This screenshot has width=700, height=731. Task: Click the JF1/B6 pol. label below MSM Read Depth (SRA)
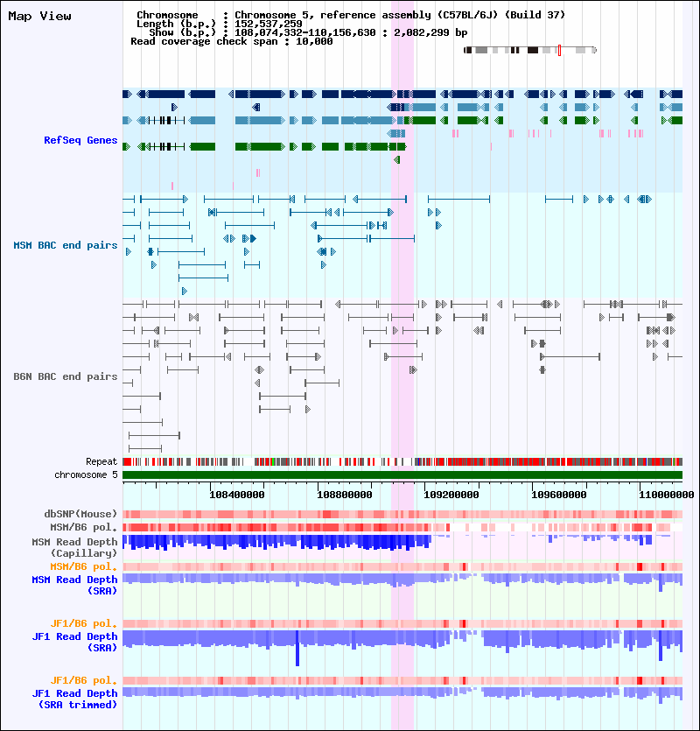tap(84, 624)
